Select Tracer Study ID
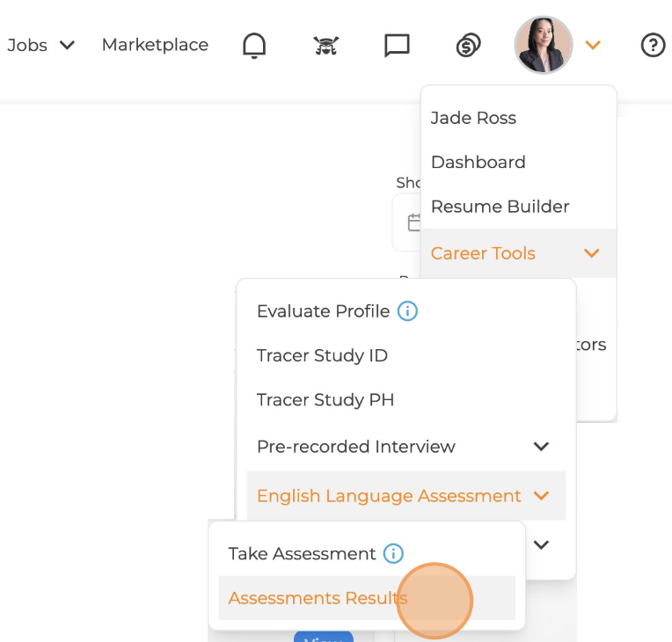 (x=322, y=355)
